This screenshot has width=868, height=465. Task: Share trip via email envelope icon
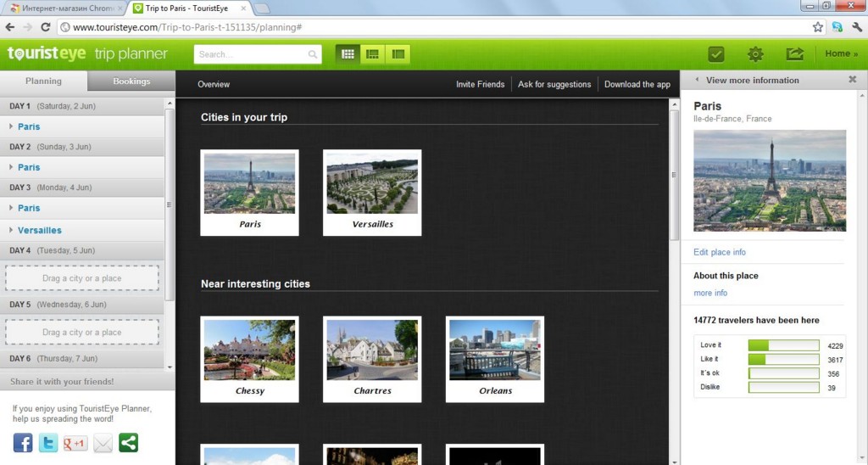[103, 443]
